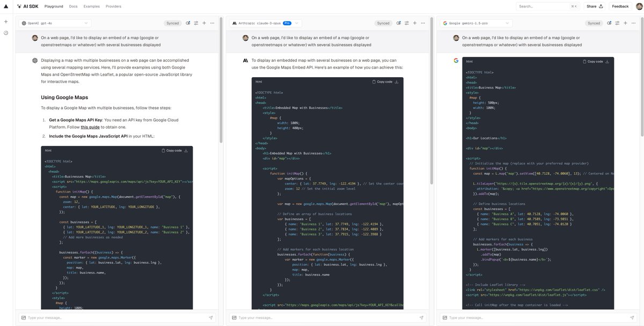This screenshot has height=326, width=644.
Task: Click send arrow in gemini message box
Action: tap(631, 317)
